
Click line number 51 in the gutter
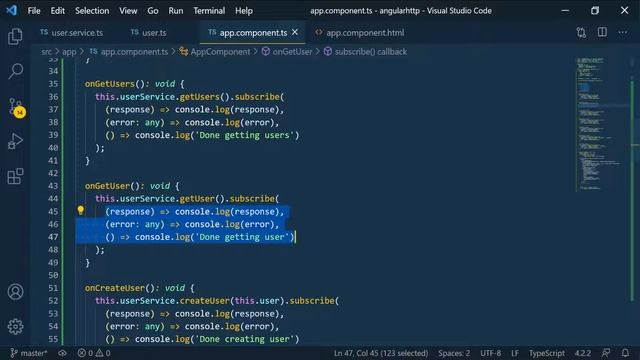pos(53,288)
